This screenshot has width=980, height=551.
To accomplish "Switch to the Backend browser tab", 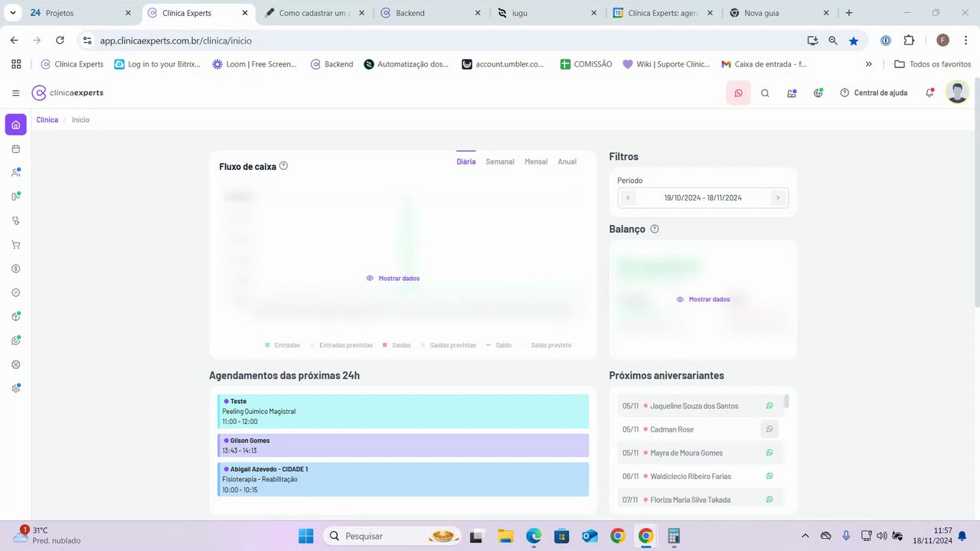I will click(x=430, y=13).
